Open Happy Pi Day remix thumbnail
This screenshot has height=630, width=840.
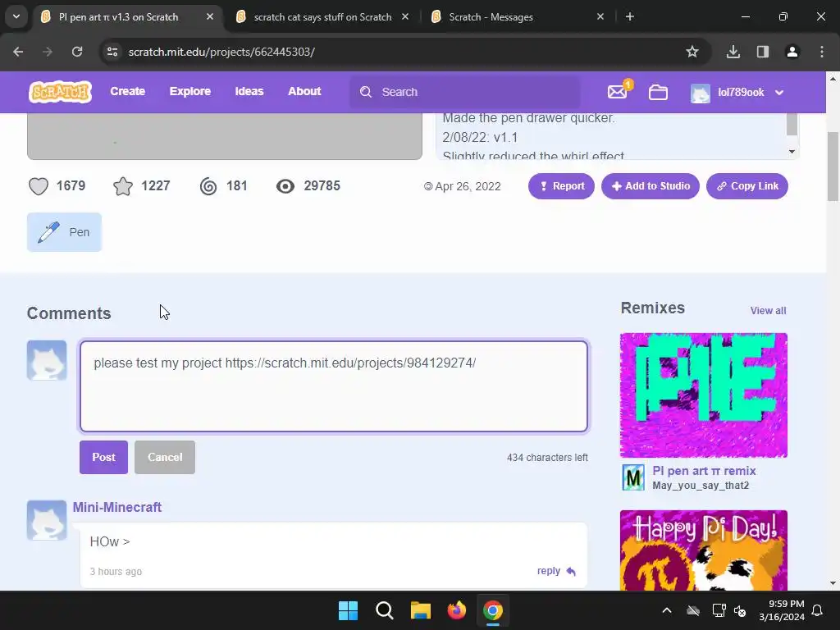(x=703, y=550)
